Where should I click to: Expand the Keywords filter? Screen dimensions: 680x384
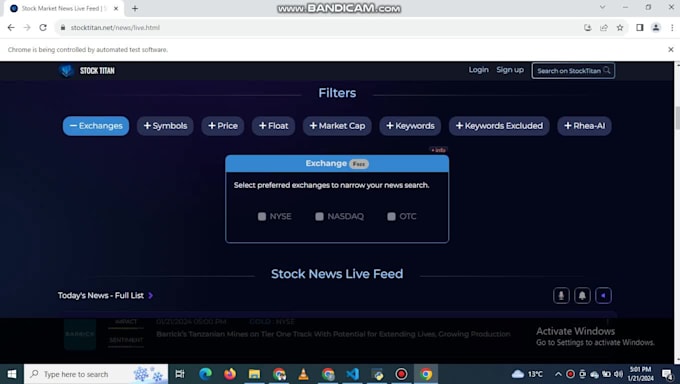click(410, 126)
